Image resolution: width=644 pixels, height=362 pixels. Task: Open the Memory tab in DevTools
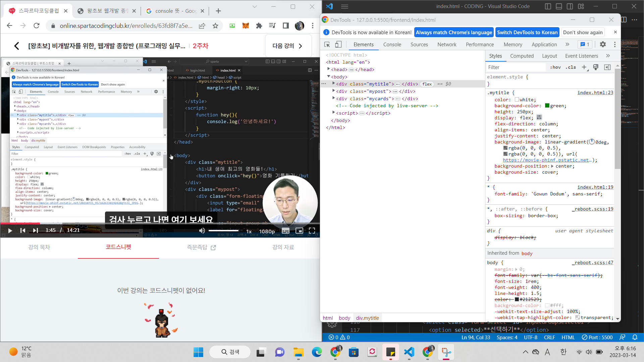coord(513,45)
